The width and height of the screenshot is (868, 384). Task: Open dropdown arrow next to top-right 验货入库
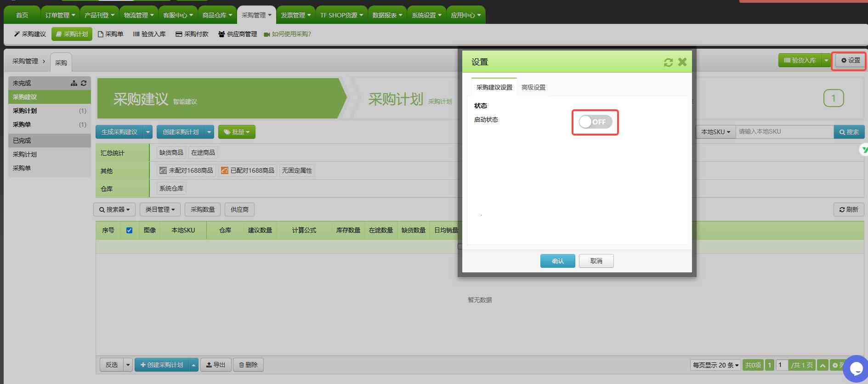coord(826,60)
